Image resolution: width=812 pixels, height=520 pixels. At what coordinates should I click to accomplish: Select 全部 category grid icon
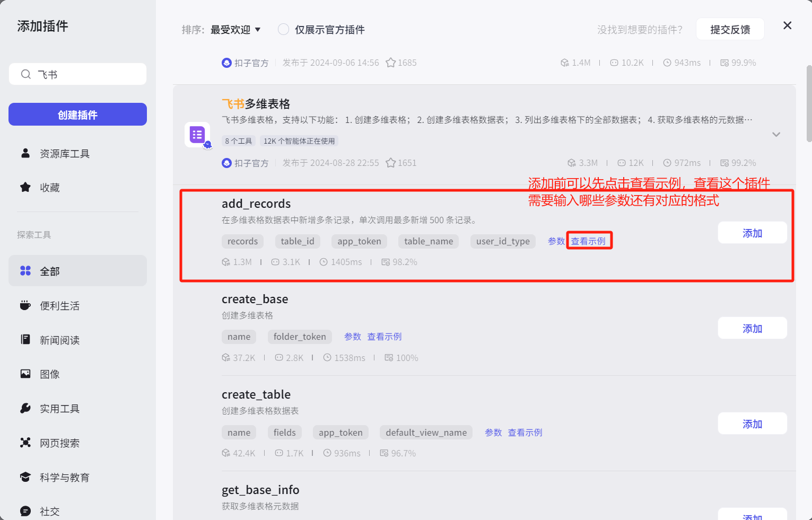[25, 271]
